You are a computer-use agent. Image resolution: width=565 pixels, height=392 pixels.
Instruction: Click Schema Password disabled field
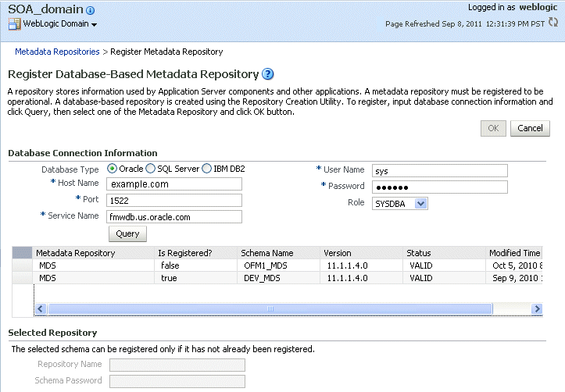[x=177, y=381]
